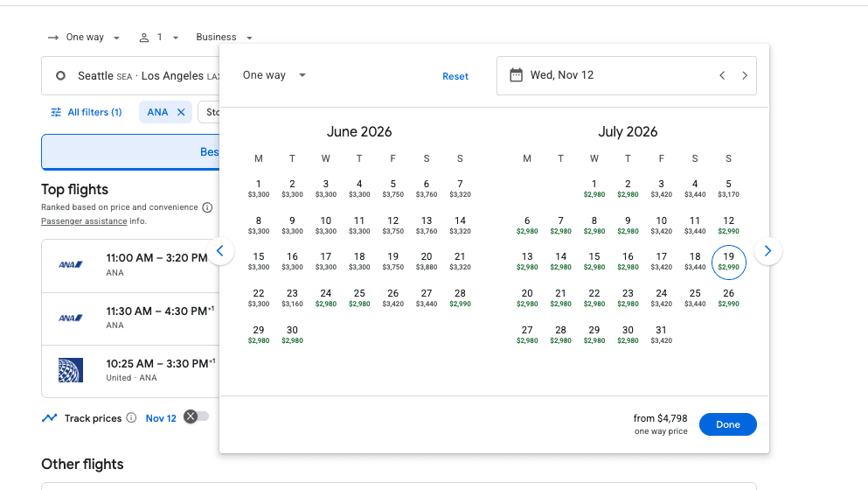868x490 pixels.
Task: Open All filters panel icon
Action: click(x=57, y=112)
